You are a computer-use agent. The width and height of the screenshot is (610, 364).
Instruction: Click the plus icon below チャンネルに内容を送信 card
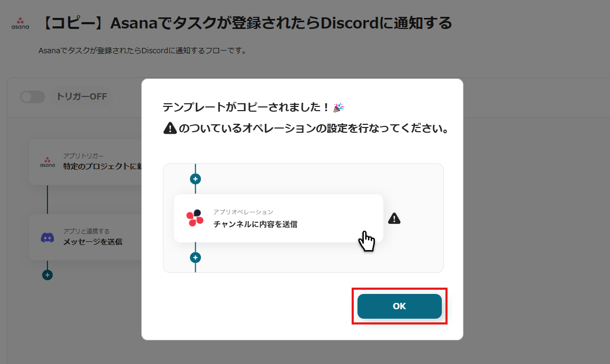coord(195,258)
